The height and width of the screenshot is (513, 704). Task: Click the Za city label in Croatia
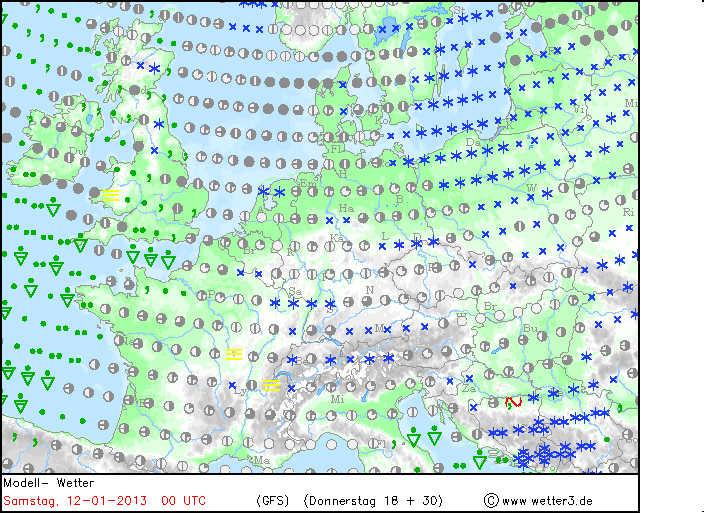pos(469,389)
